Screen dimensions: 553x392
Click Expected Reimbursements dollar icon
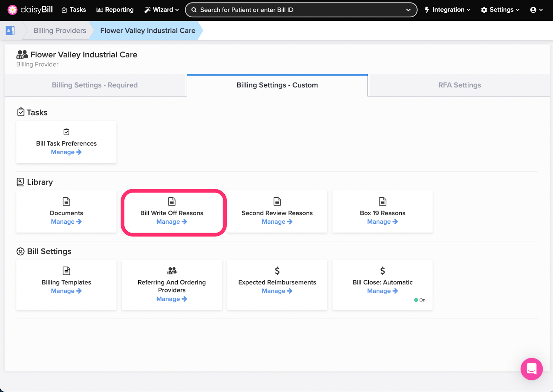tap(277, 271)
